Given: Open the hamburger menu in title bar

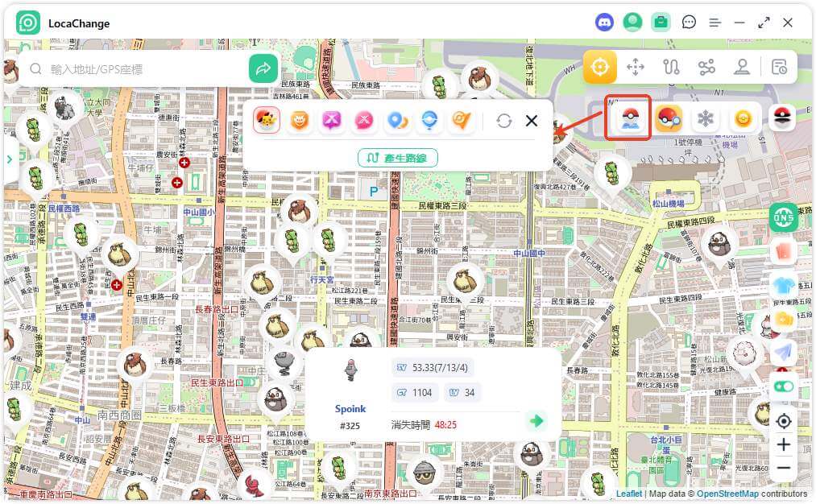Looking at the screenshot, I should [715, 23].
